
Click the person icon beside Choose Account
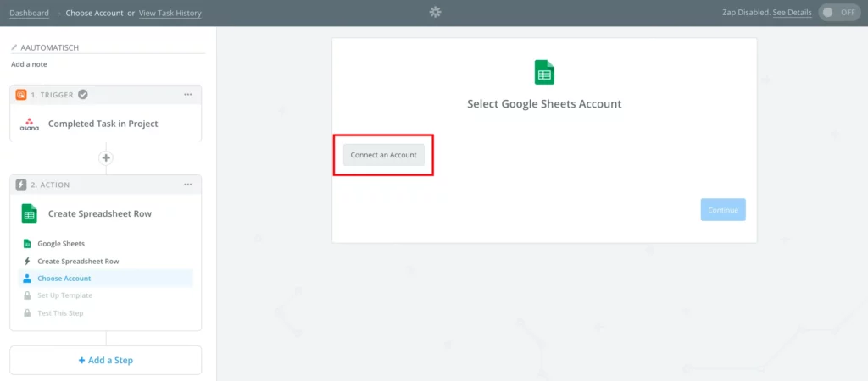26,279
